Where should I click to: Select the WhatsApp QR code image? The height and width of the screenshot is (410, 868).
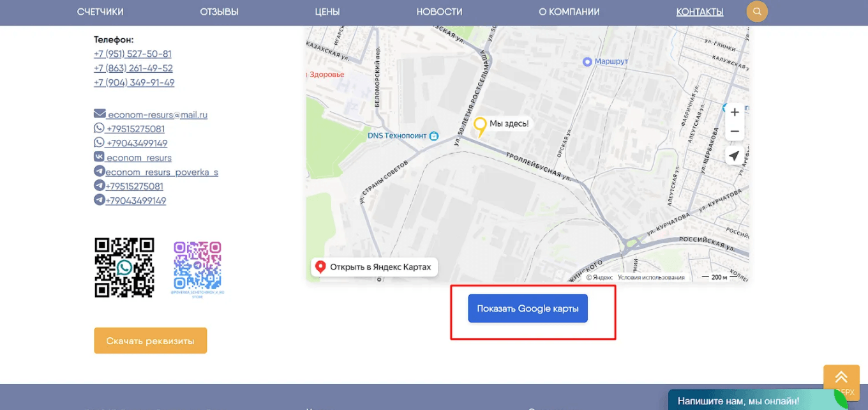point(124,268)
